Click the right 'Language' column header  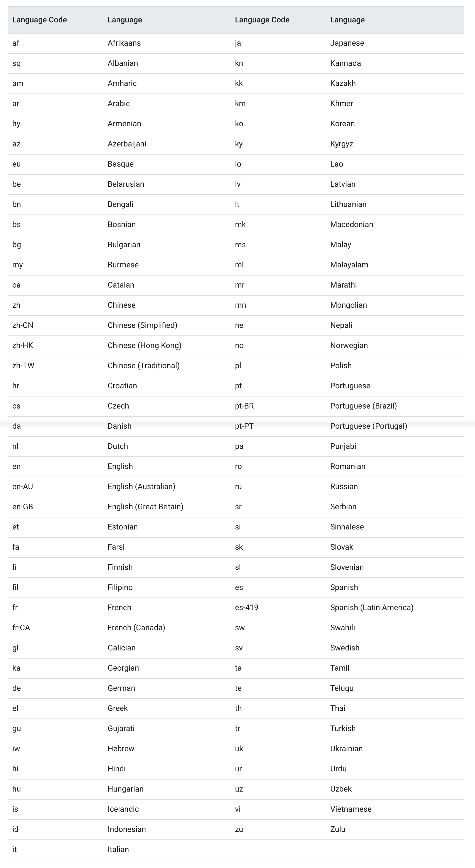pos(347,20)
